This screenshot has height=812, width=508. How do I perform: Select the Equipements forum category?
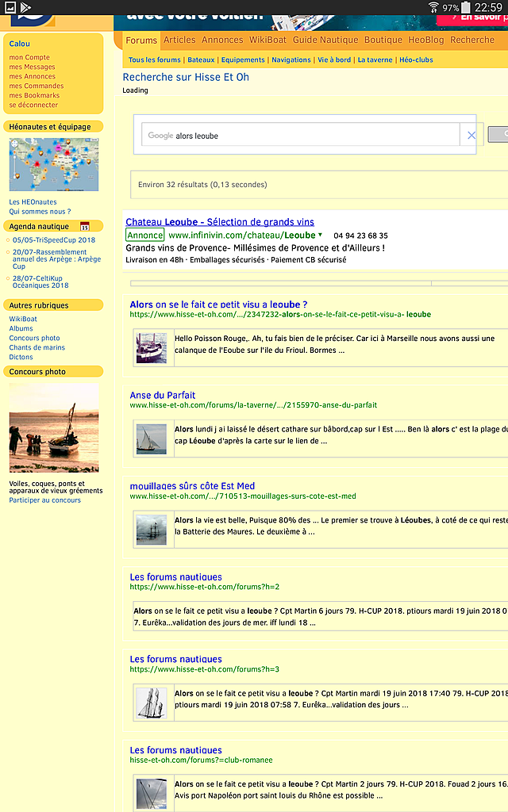(x=243, y=59)
